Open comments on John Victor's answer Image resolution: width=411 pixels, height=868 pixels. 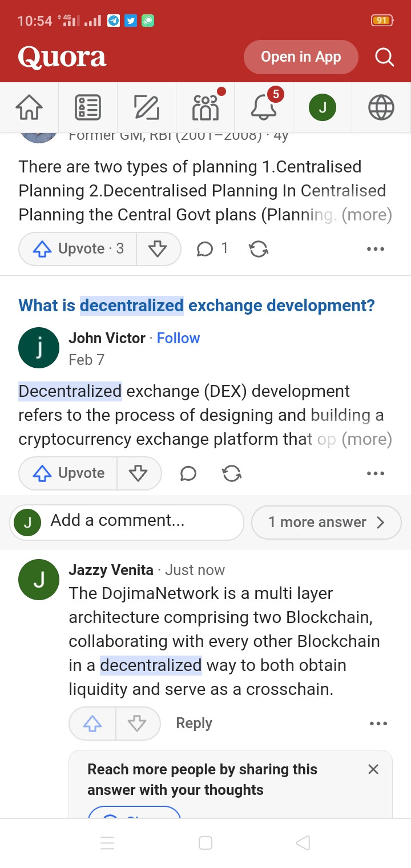pos(188,473)
